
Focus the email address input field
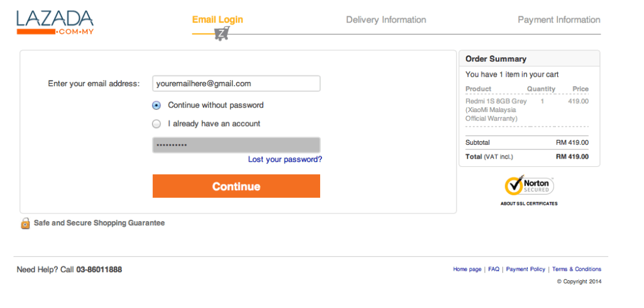[x=236, y=83]
